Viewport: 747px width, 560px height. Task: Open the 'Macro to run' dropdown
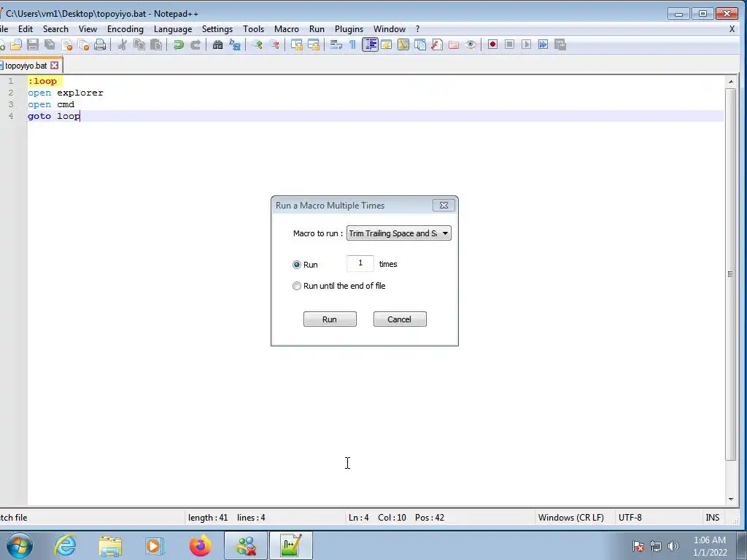[x=399, y=233]
